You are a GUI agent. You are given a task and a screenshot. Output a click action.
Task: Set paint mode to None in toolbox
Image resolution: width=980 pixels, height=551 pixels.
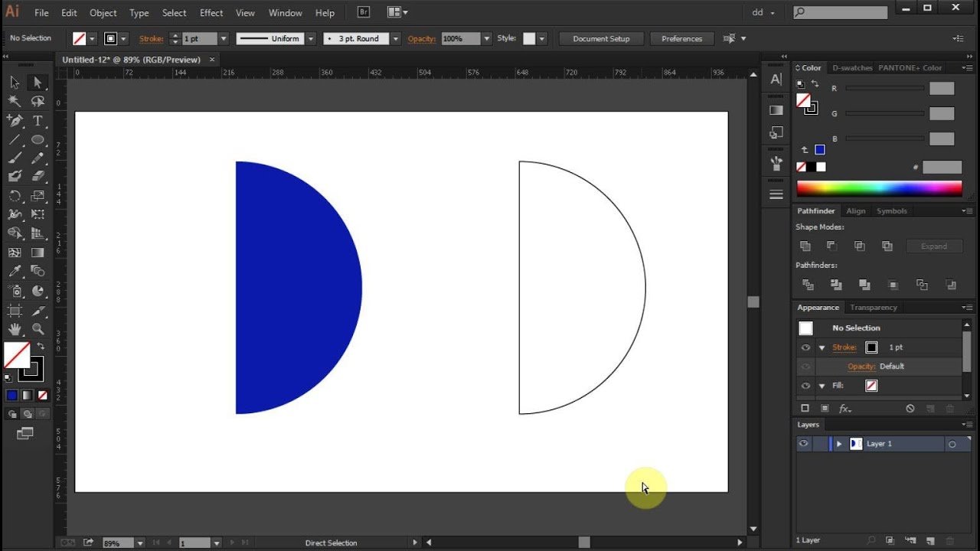point(42,396)
